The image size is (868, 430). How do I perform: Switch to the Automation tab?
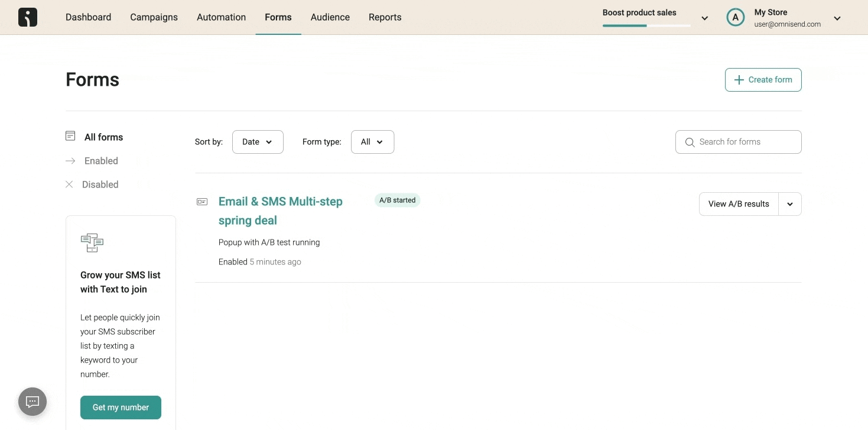[x=222, y=17]
